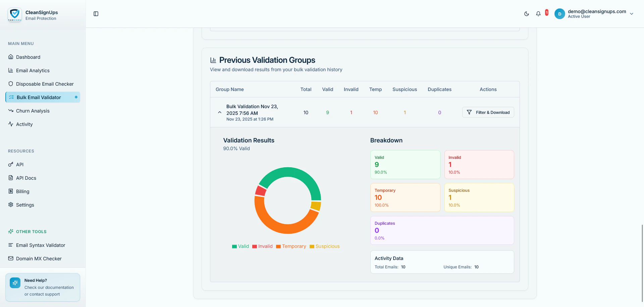Screen dimensions: 644x307
Task: Click the Need Help sparkle icon
Action: pos(15,283)
